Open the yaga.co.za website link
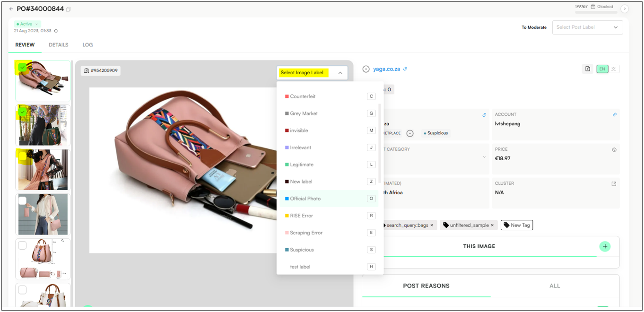 (387, 69)
